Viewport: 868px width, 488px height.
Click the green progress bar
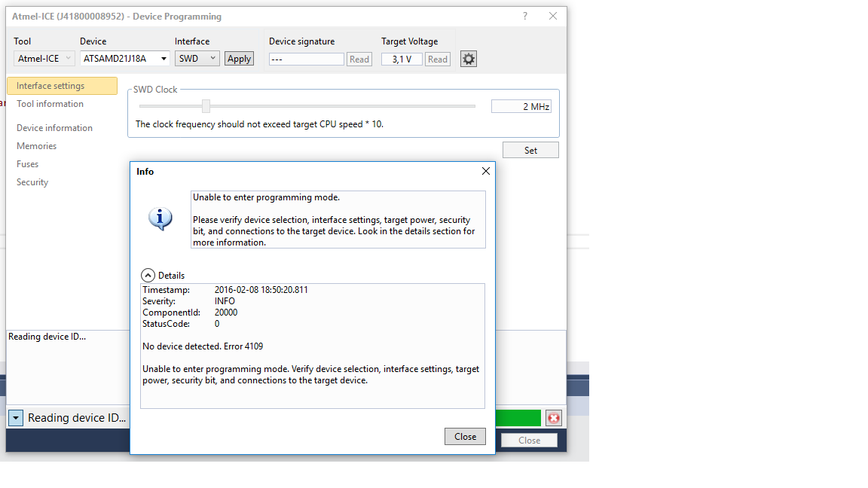pyautogui.click(x=518, y=418)
